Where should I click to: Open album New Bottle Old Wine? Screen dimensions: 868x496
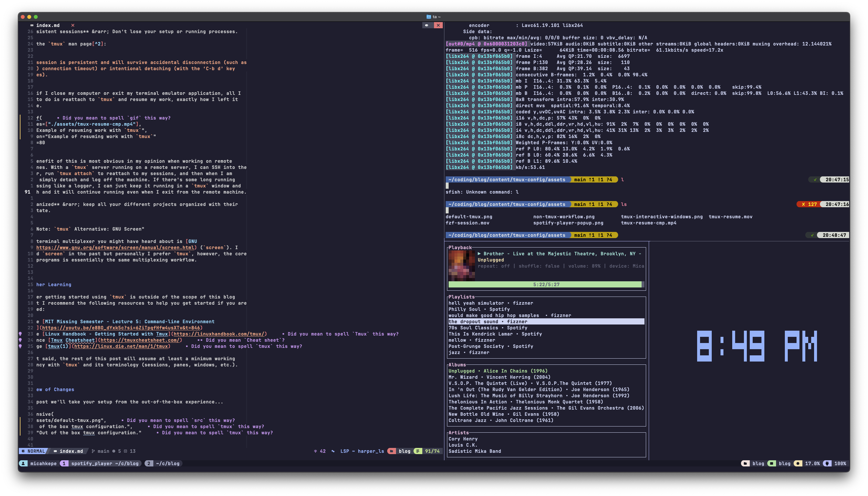pos(504,414)
